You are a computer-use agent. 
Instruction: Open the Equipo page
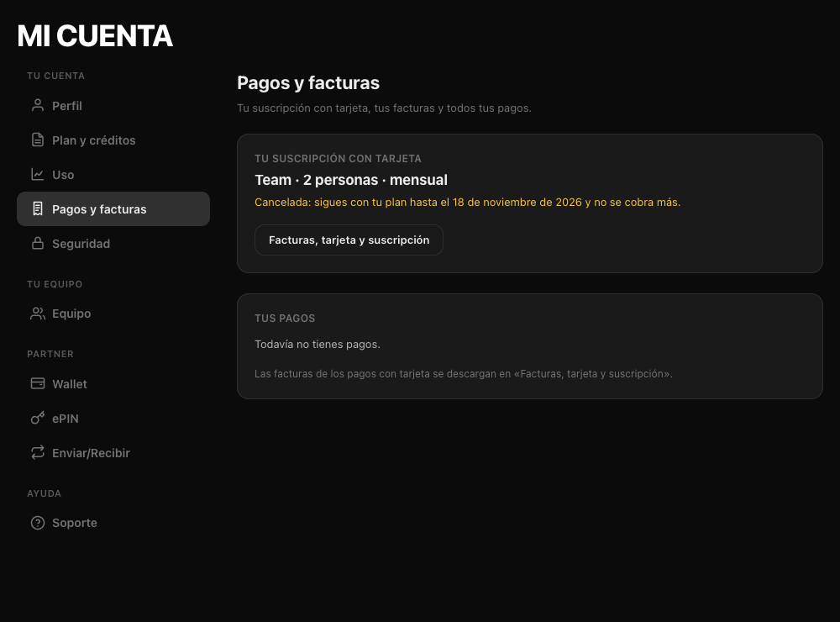coord(113,314)
